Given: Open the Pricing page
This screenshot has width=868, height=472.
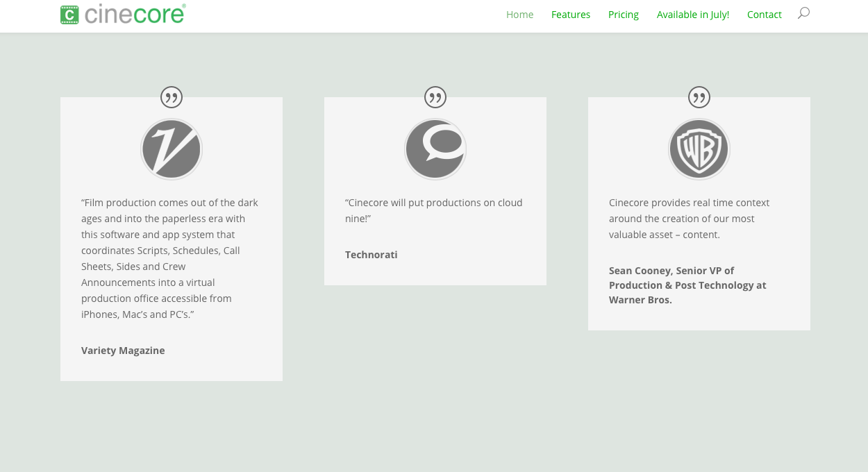Looking at the screenshot, I should [624, 15].
